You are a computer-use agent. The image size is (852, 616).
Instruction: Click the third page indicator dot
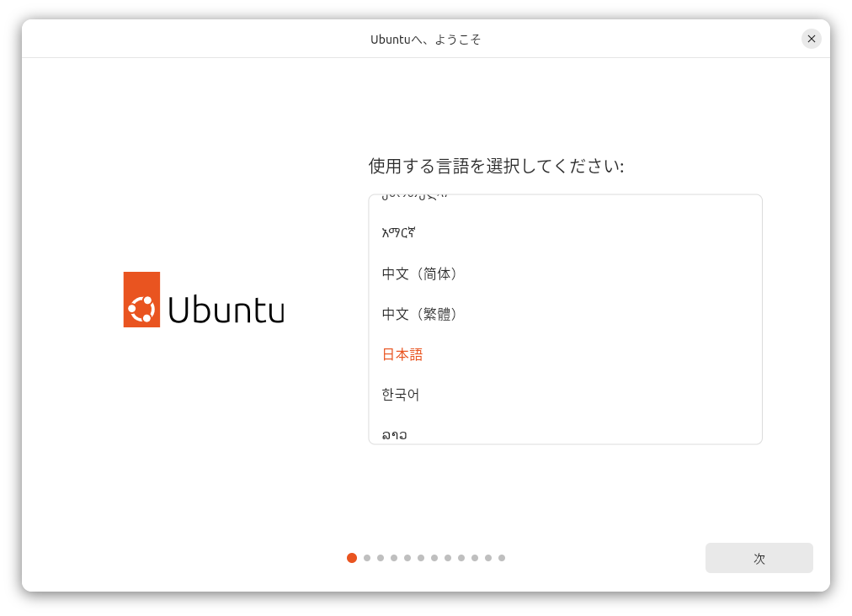381,558
